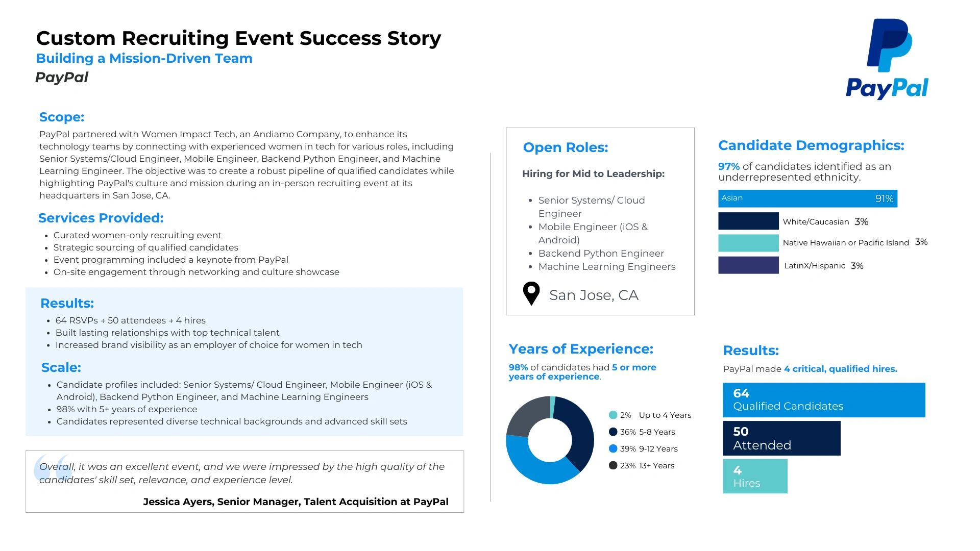This screenshot has width=980, height=551.
Task: Click the White/Caucasian navy bar
Action: pos(748,221)
